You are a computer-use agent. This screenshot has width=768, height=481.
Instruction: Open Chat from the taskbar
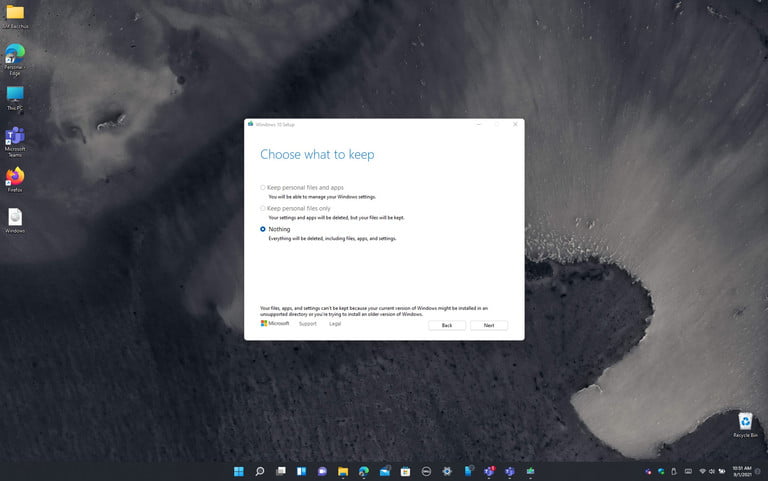(322, 471)
